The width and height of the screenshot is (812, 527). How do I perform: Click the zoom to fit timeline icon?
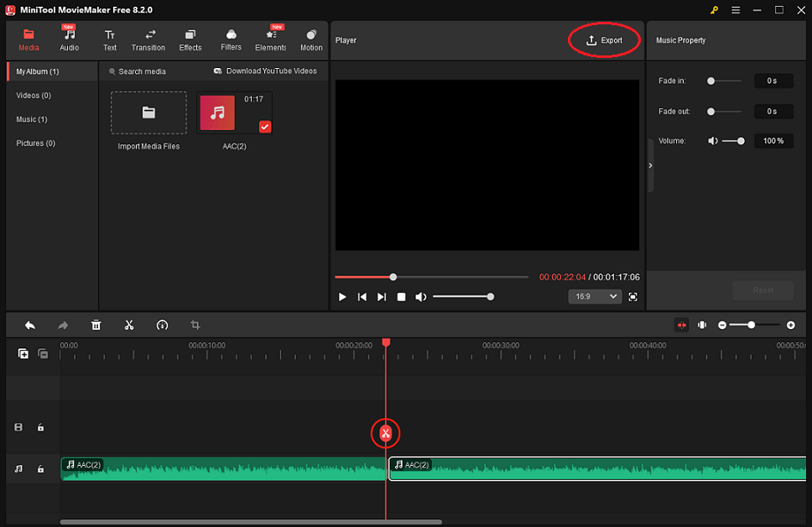[702, 326]
